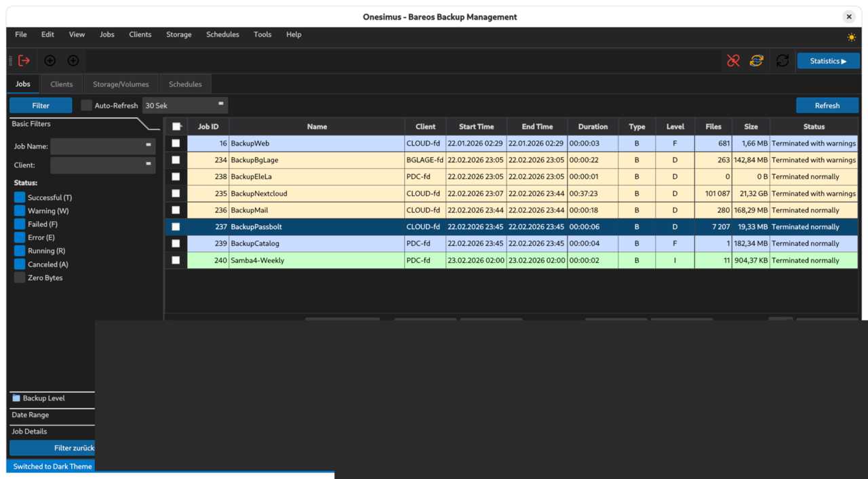Click the blue Filter button
Image resolution: width=868 pixels, height=479 pixels.
point(41,106)
